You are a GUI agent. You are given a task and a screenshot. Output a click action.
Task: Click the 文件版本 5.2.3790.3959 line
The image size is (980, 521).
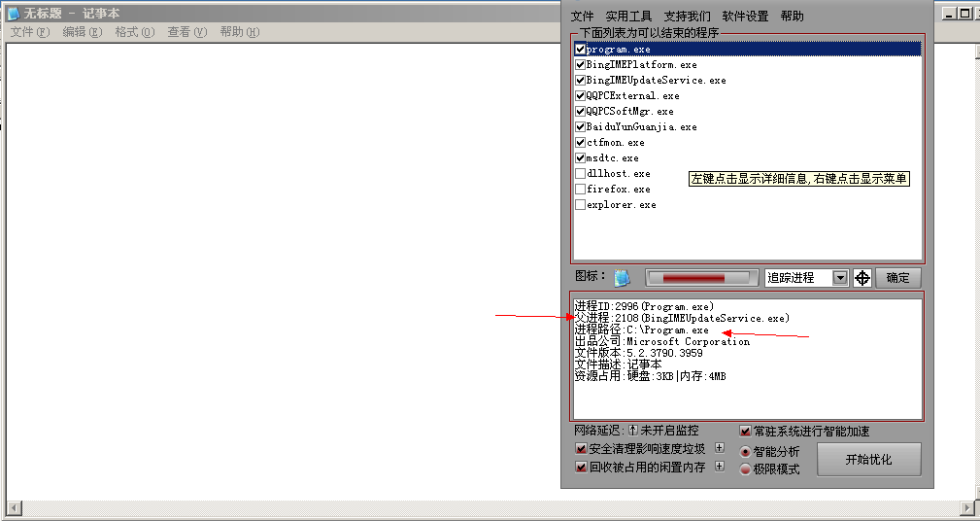click(x=639, y=353)
